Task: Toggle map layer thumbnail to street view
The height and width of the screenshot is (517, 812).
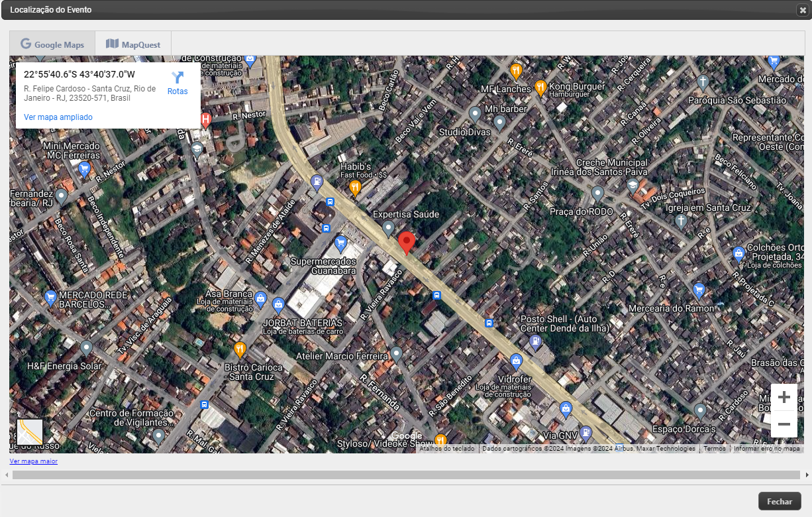Action: tap(30, 432)
